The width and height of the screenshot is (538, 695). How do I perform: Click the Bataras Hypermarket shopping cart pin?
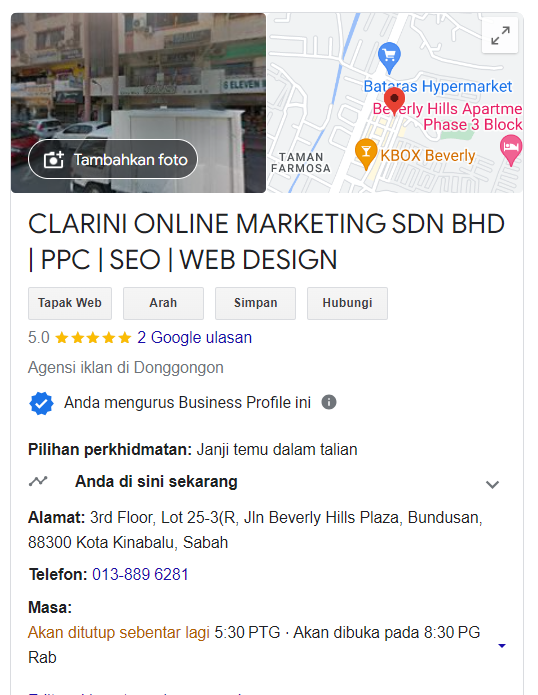tap(389, 57)
